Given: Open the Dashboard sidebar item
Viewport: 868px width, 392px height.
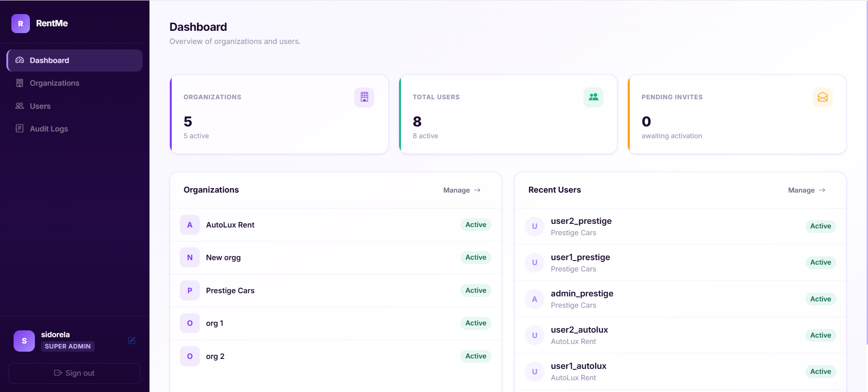Looking at the screenshot, I should (75, 60).
